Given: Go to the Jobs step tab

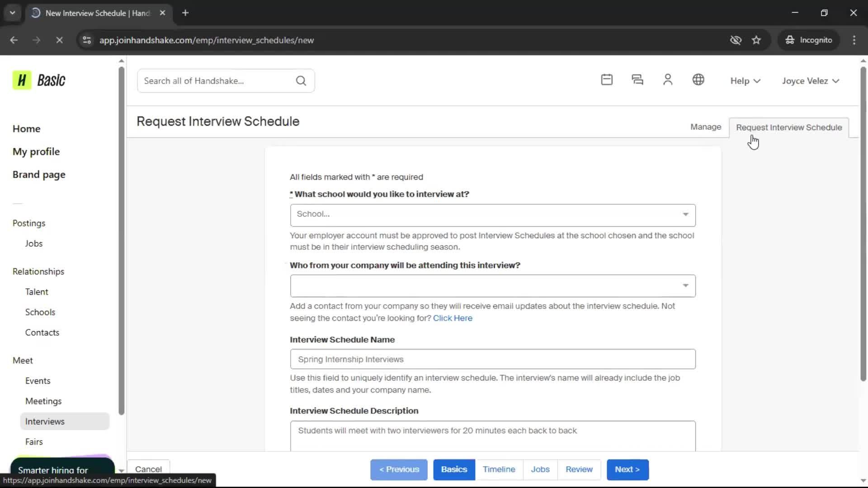Looking at the screenshot, I should tap(540, 469).
